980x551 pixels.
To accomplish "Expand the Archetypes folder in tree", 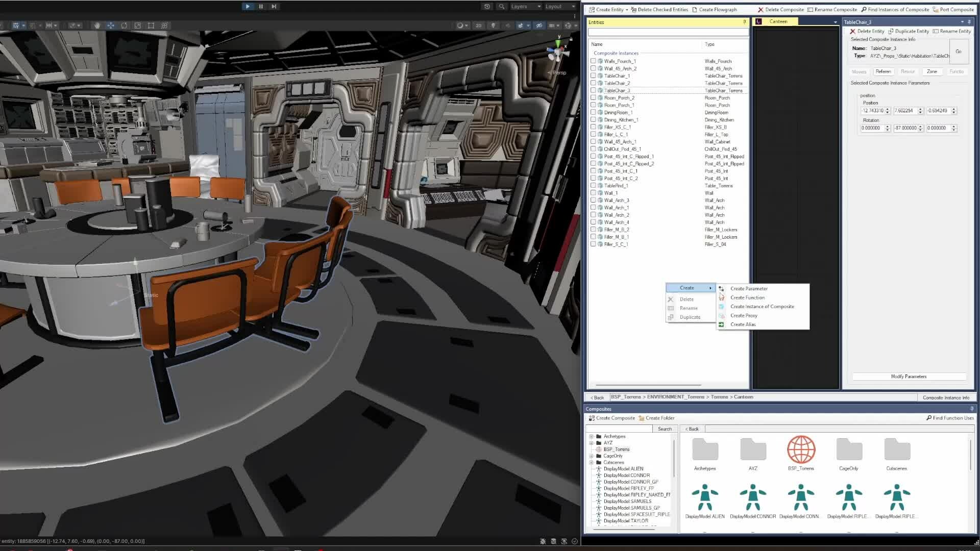I will (x=592, y=436).
